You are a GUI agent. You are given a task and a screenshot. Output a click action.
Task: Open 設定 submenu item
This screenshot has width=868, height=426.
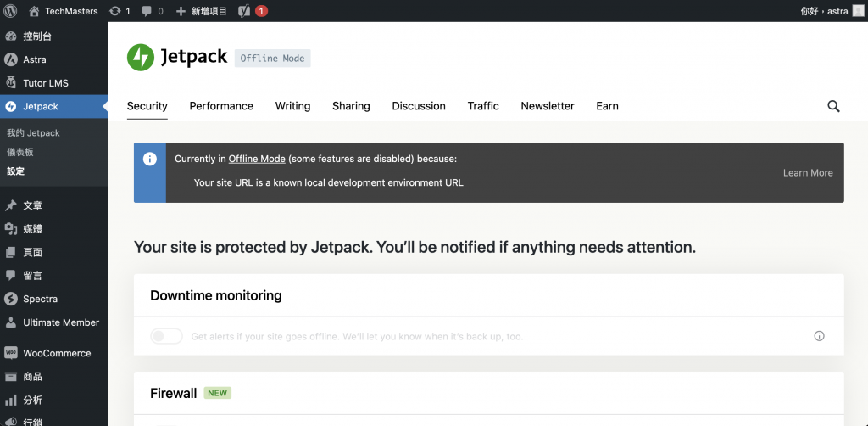coord(15,171)
